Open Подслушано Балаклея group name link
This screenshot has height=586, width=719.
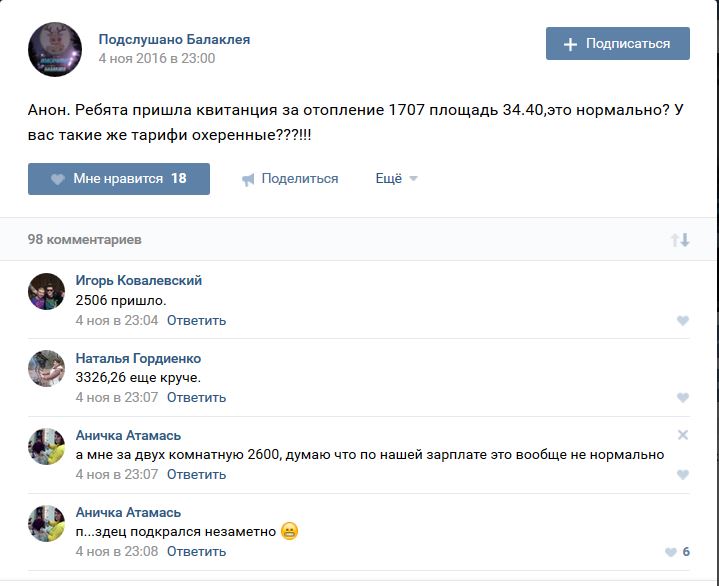(174, 39)
